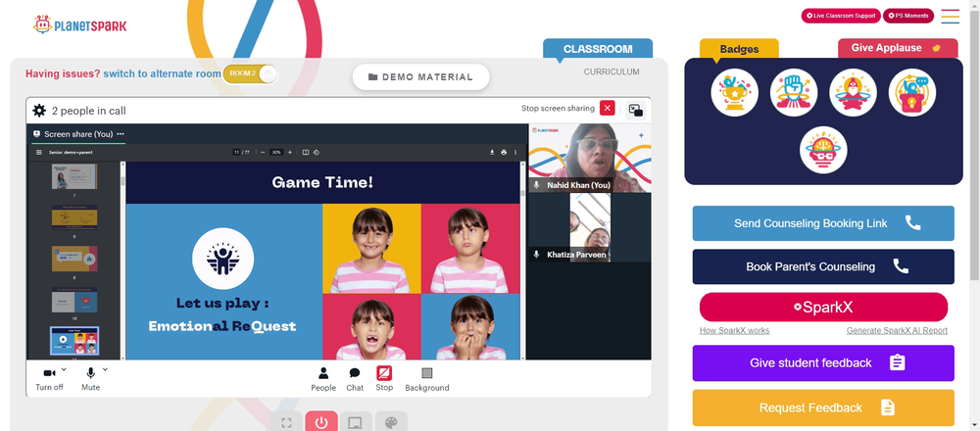Click the fit to page icon
This screenshot has width=980, height=431.
click(x=306, y=152)
